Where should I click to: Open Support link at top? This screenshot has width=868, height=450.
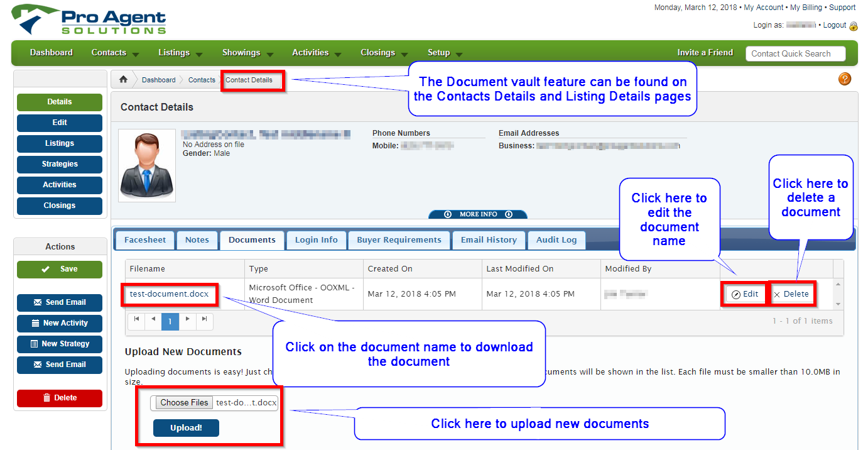842,8
